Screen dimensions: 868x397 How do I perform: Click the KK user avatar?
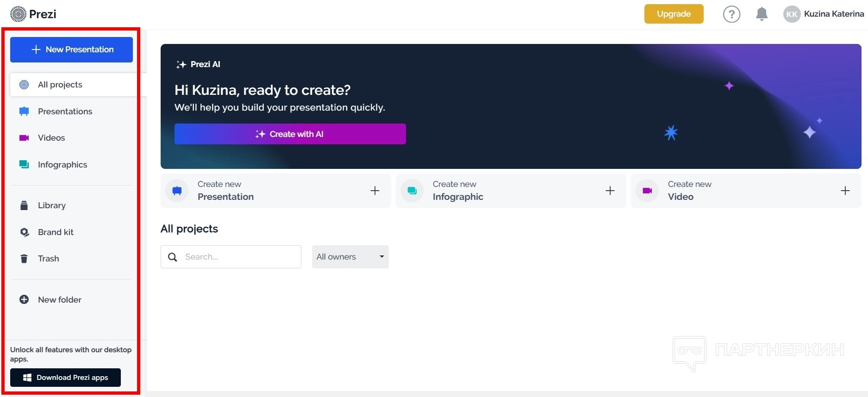click(x=792, y=14)
